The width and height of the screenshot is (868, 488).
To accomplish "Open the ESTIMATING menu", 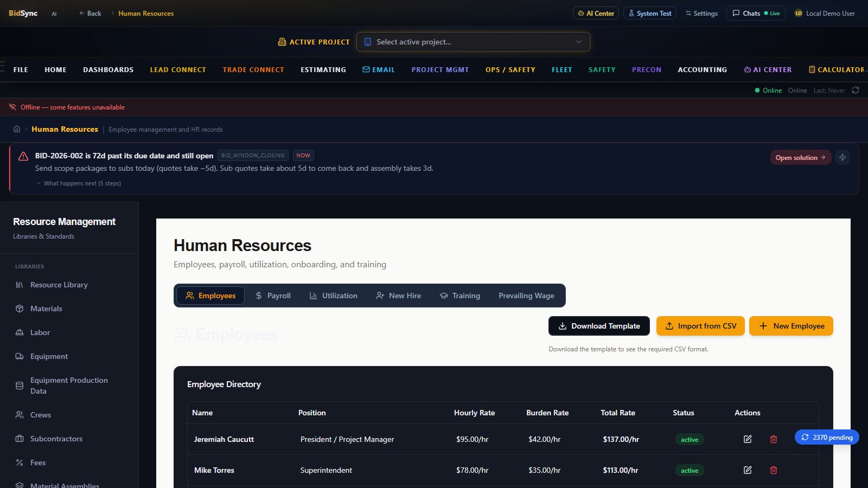I will (x=323, y=69).
